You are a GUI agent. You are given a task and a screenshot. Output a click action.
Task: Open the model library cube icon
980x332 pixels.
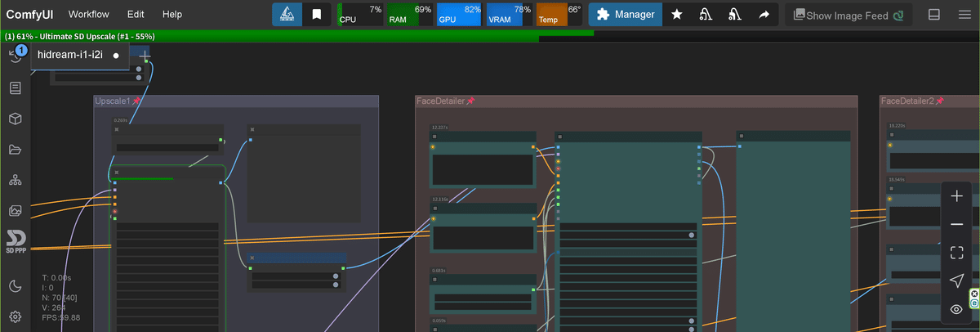[15, 119]
